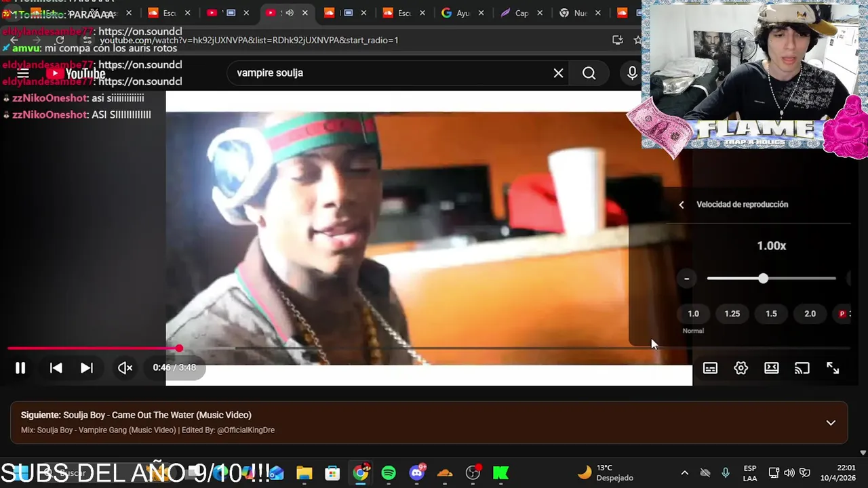Screen dimensions: 868x488
Task: Open File Explorer from taskbar
Action: [304, 473]
